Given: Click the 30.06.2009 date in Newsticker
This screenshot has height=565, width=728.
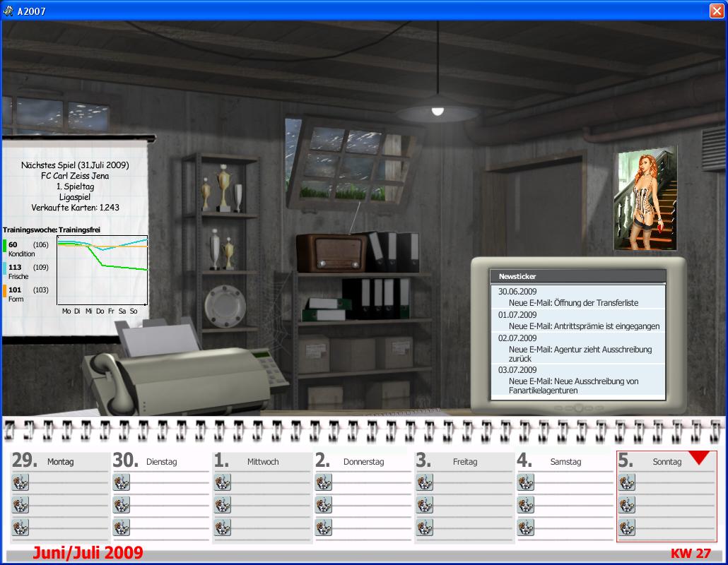Looking at the screenshot, I should 517,291.
